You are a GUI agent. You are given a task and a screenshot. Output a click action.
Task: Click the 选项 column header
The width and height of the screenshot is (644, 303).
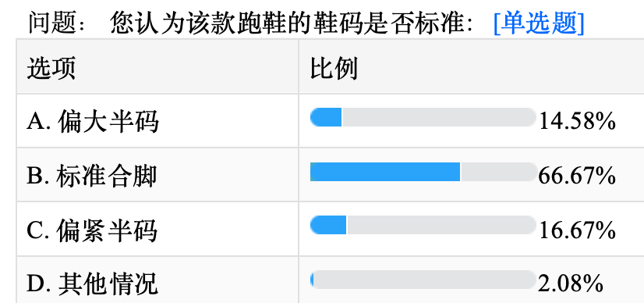pos(51,68)
